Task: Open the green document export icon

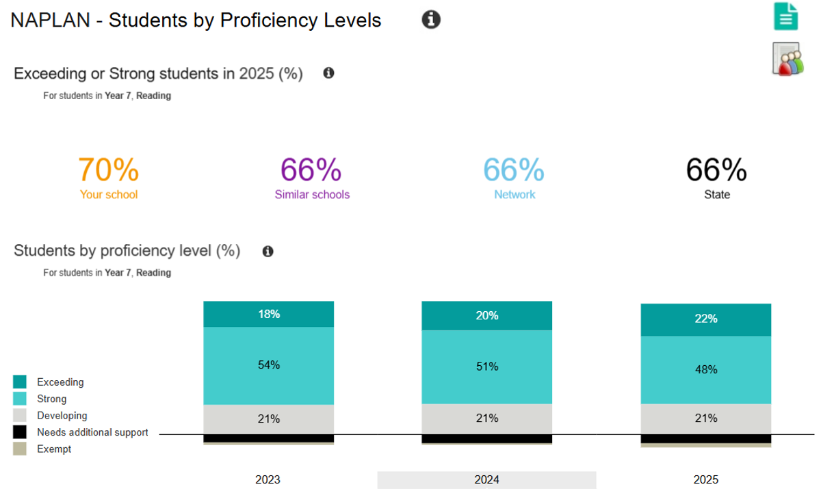Action: (x=786, y=16)
